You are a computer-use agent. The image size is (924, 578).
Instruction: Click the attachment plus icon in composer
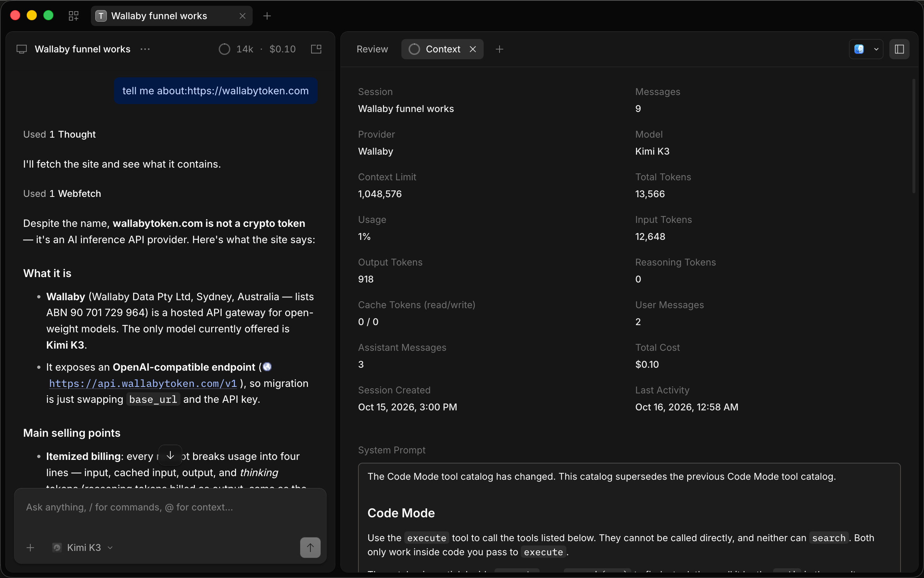tap(31, 547)
